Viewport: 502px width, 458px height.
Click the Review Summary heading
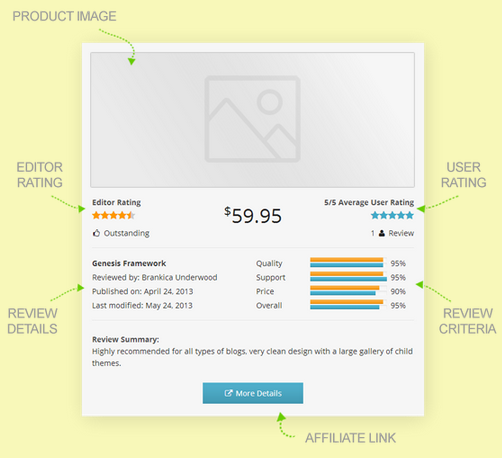tap(126, 339)
